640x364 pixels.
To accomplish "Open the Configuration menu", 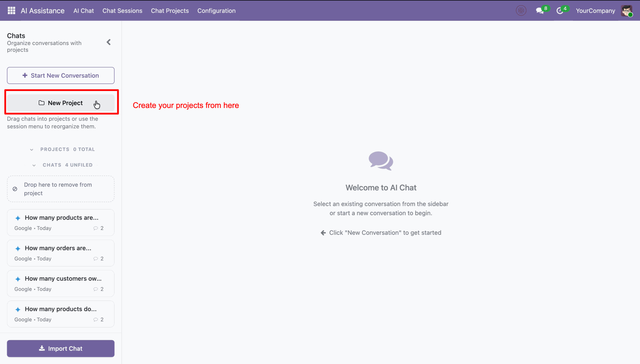I will pos(216,11).
